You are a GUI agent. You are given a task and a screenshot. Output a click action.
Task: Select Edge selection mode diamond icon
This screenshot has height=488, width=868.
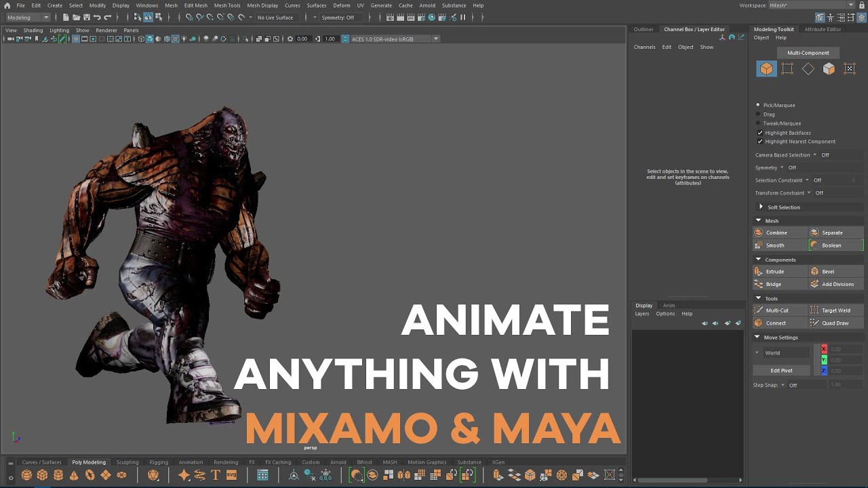point(808,68)
